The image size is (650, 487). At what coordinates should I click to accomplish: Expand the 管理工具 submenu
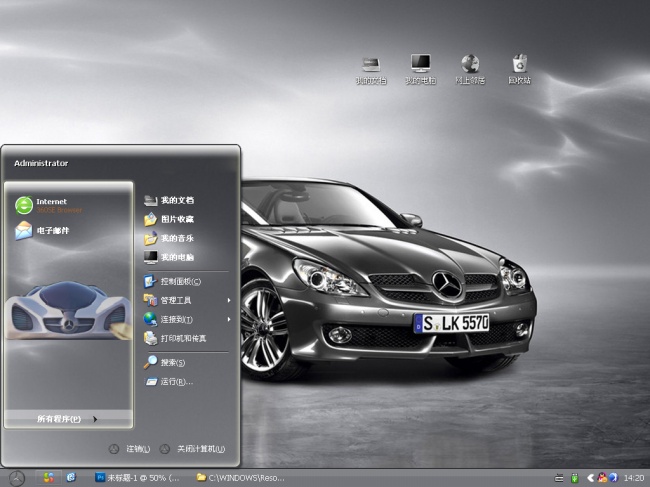click(x=187, y=300)
